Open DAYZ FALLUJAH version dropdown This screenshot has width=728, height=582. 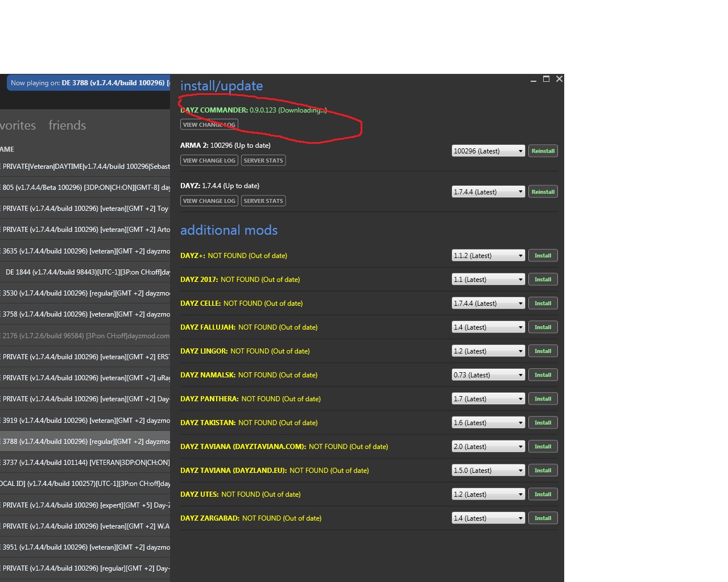click(489, 327)
